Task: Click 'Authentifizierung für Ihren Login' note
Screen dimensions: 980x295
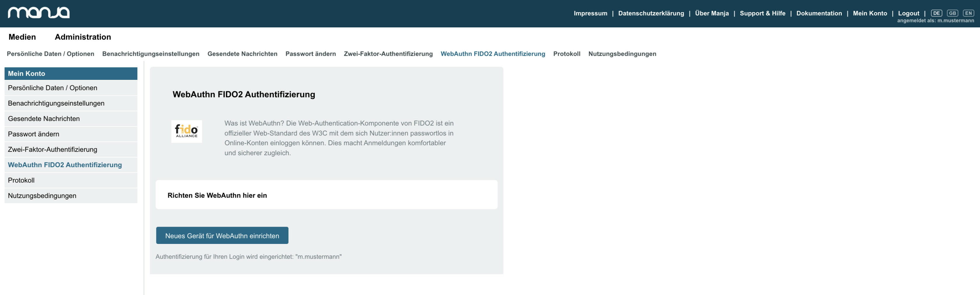Action: click(x=249, y=256)
